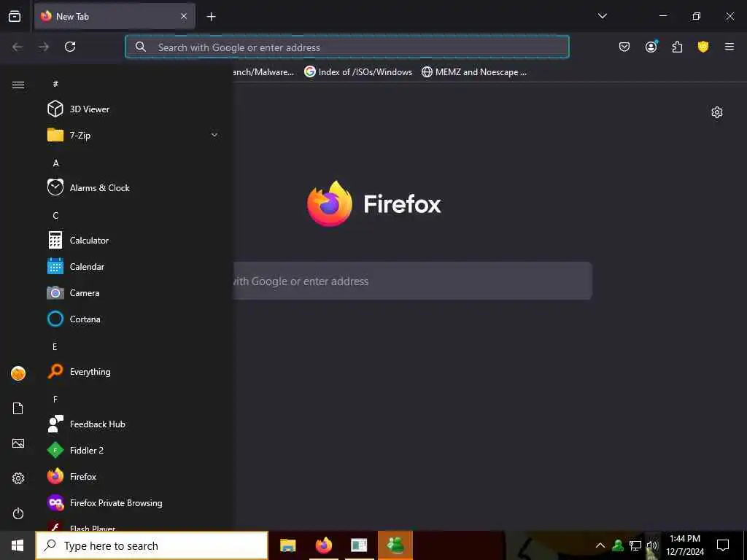Switch to Firefox on the taskbar
Image resolution: width=747 pixels, height=560 pixels.
point(324,545)
